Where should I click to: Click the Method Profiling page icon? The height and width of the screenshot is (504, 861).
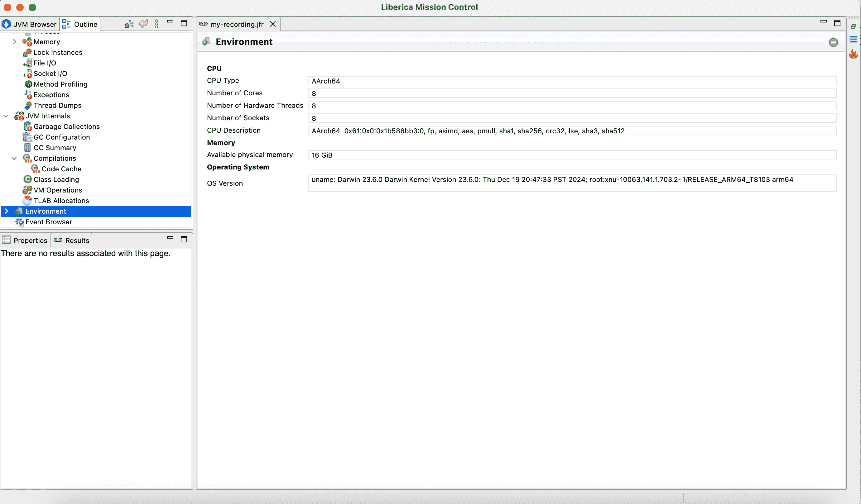(28, 84)
